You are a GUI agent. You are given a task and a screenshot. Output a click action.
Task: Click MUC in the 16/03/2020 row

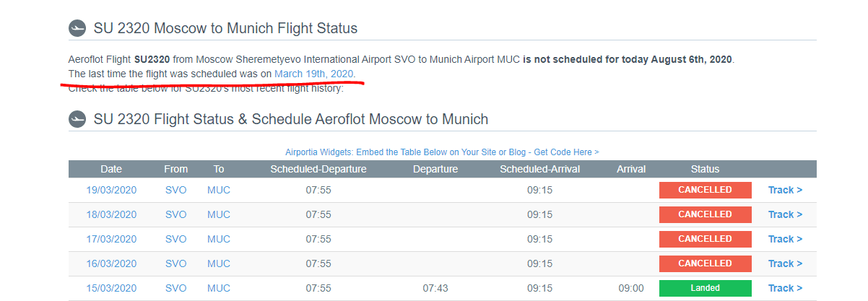[x=219, y=263]
